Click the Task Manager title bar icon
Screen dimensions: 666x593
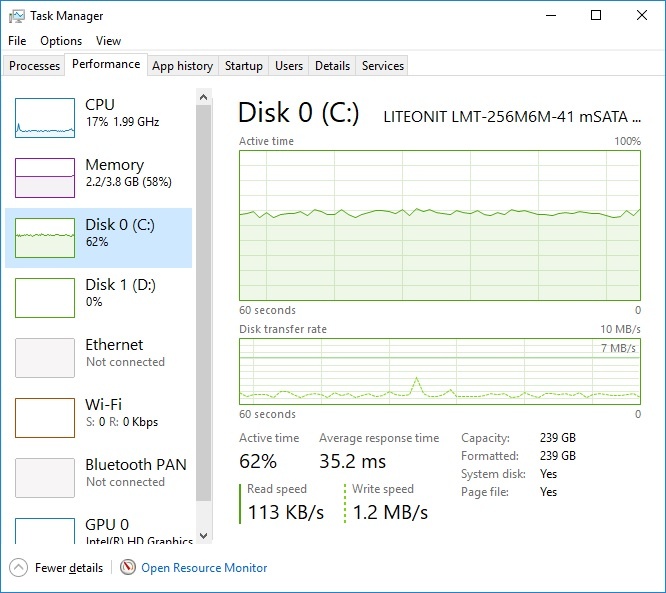point(17,16)
